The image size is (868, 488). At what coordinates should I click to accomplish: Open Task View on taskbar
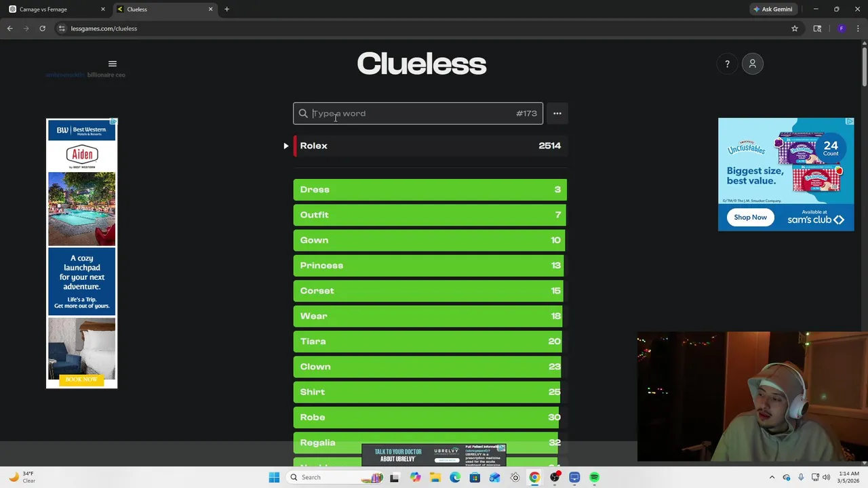394,477
